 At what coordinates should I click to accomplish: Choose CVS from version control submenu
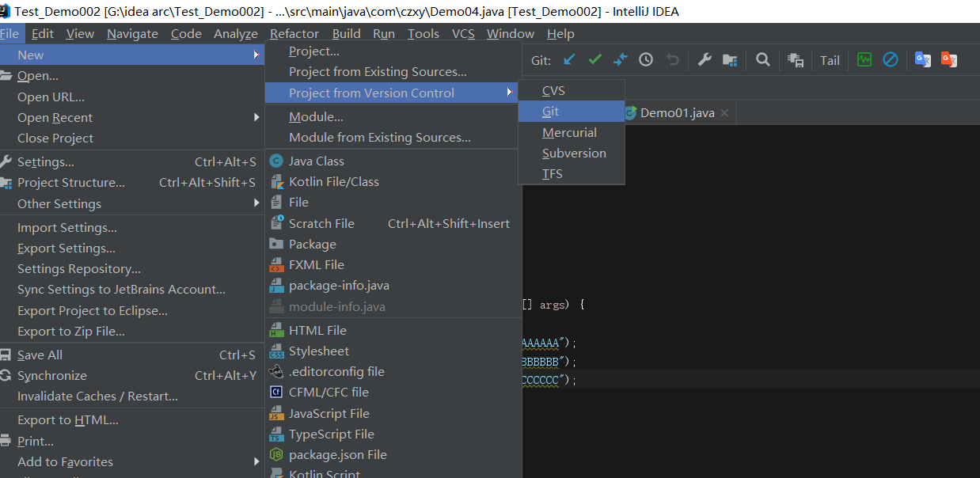(x=572, y=91)
